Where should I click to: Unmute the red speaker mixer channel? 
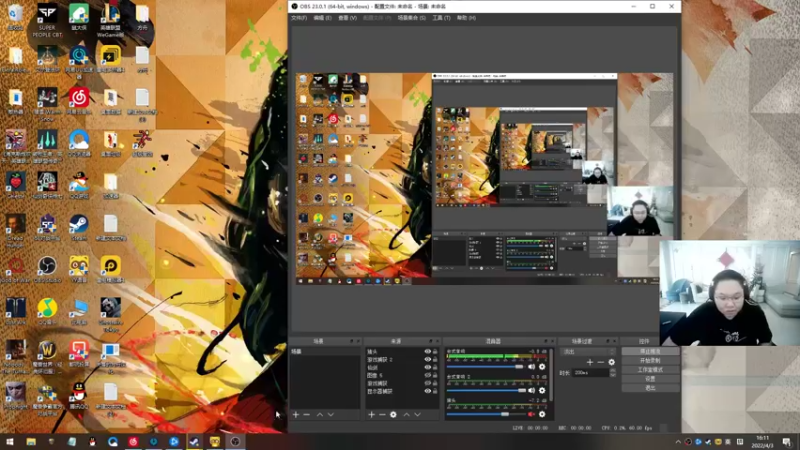[532, 414]
